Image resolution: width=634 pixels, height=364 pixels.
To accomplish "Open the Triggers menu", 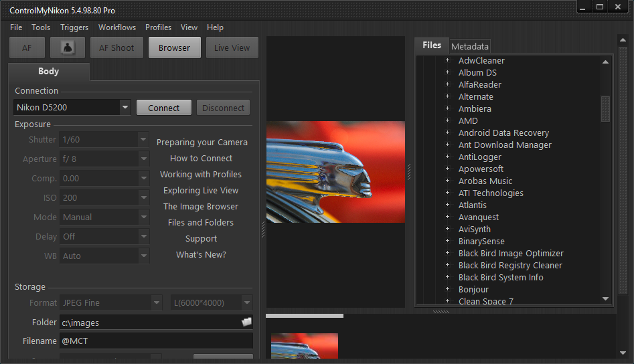I will (x=74, y=27).
